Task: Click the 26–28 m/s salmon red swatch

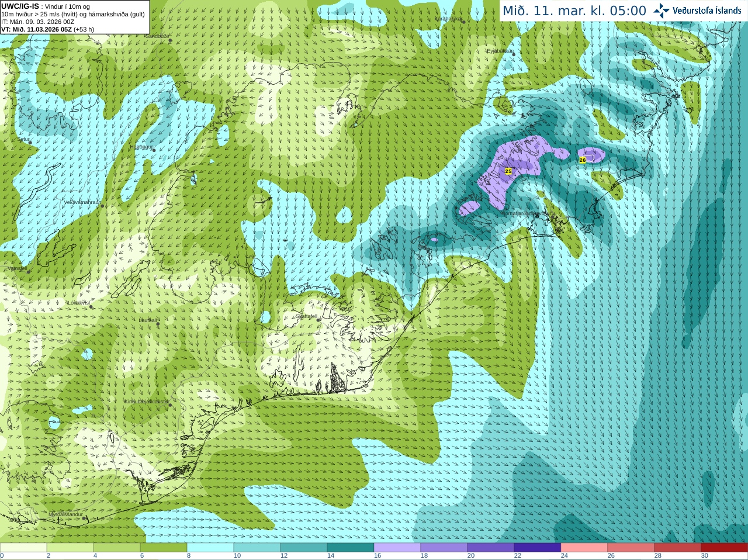Action: pyautogui.click(x=631, y=547)
